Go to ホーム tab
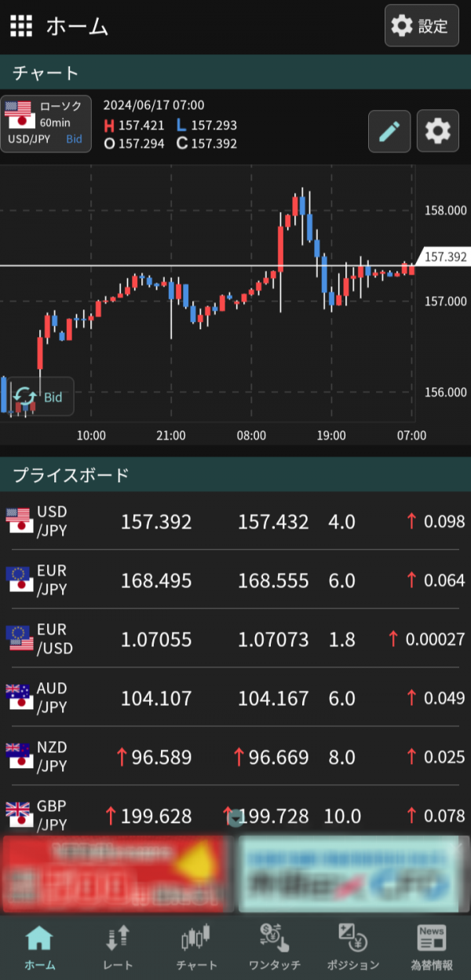The image size is (471, 980). pyautogui.click(x=39, y=947)
